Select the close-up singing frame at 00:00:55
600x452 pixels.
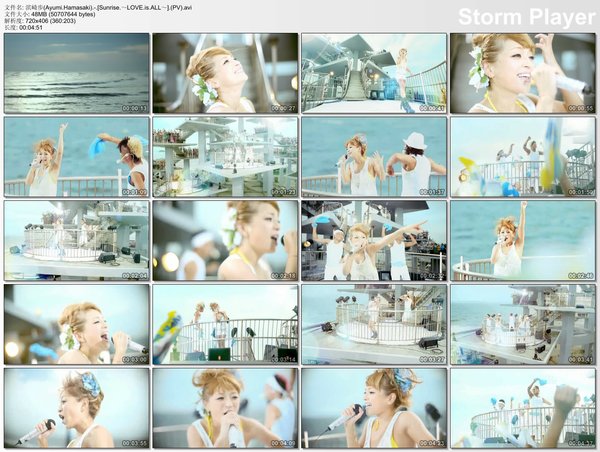pyautogui.click(x=523, y=73)
